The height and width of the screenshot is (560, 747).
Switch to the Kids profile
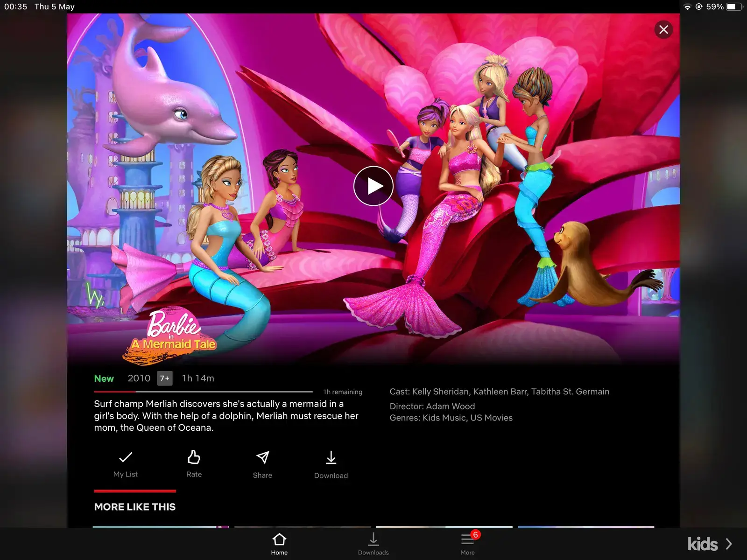703,544
